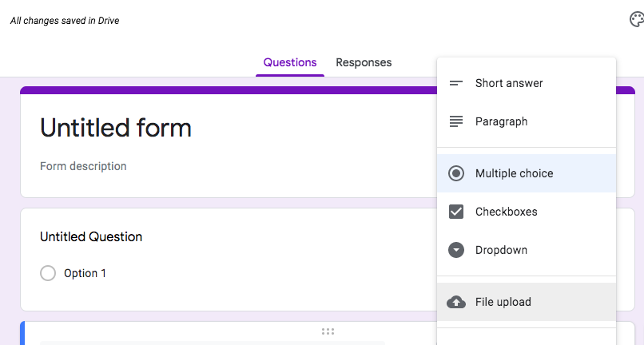
Task: Click the File upload cloud icon
Action: (456, 303)
